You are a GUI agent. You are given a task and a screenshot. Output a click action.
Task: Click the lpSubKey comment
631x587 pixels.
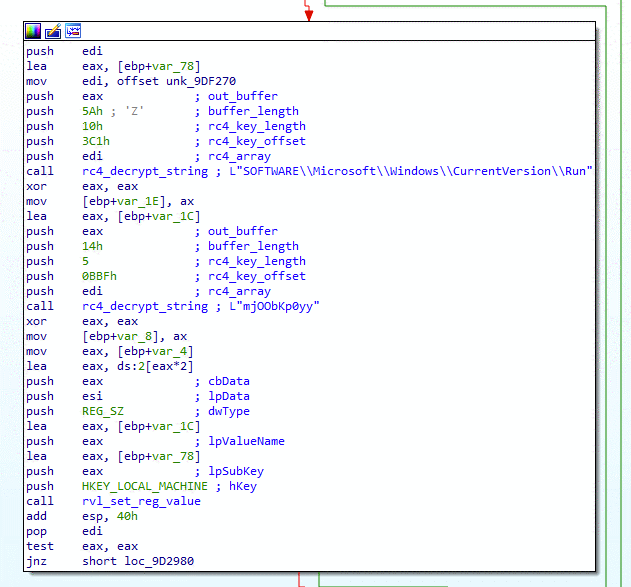(x=236, y=471)
